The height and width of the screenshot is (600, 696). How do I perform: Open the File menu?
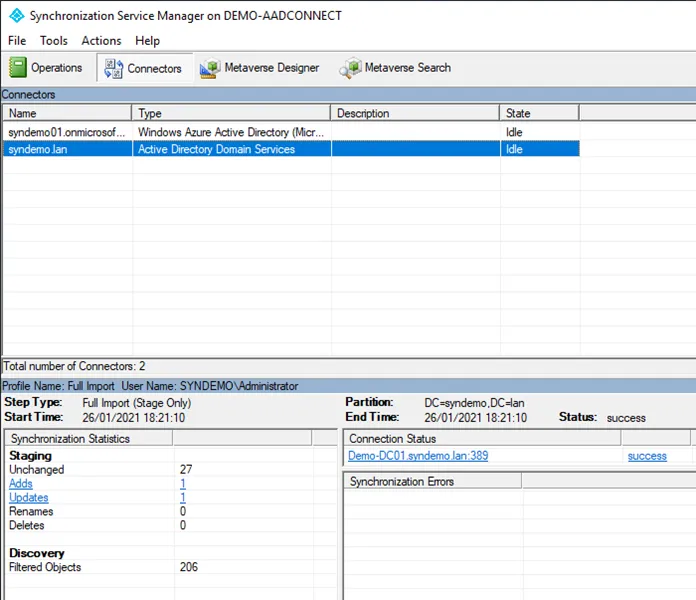tap(17, 41)
